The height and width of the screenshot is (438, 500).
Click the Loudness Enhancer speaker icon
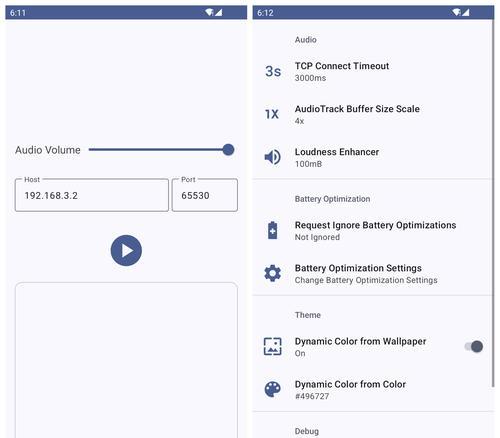point(273,157)
